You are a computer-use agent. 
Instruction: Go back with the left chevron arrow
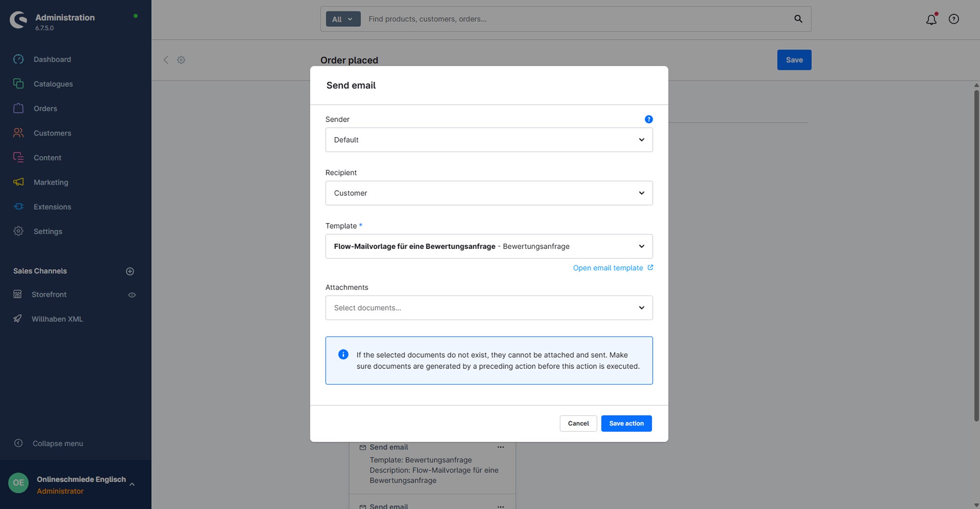pos(166,60)
